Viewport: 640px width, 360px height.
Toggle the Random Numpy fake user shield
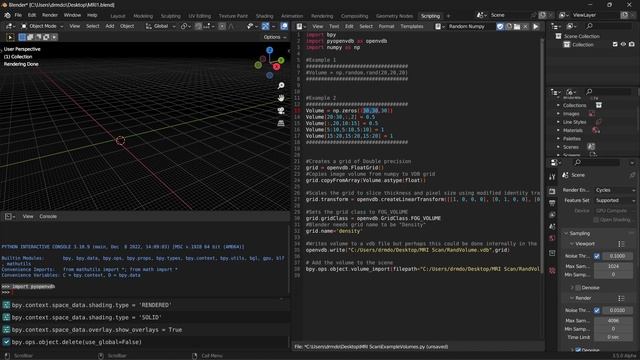coord(500,27)
